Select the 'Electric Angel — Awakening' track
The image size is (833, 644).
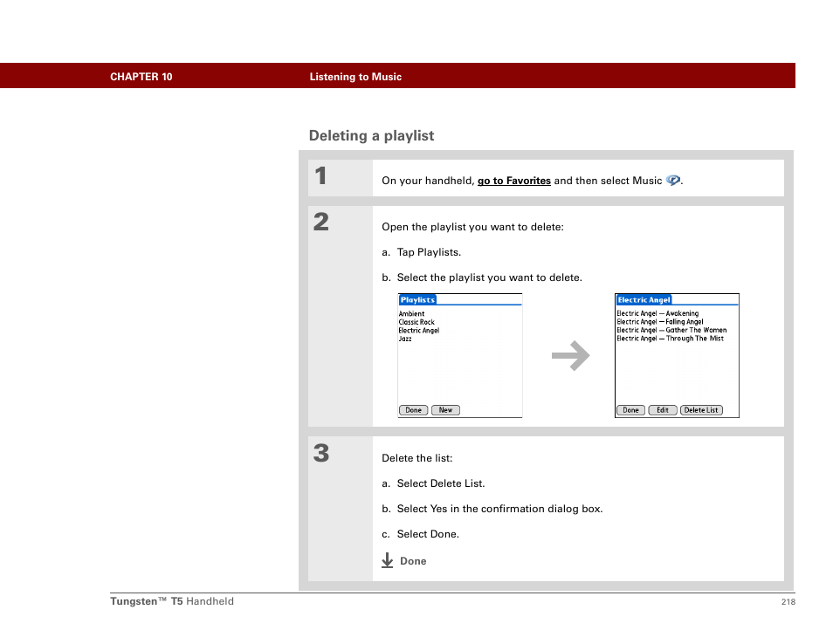pyautogui.click(x=657, y=313)
